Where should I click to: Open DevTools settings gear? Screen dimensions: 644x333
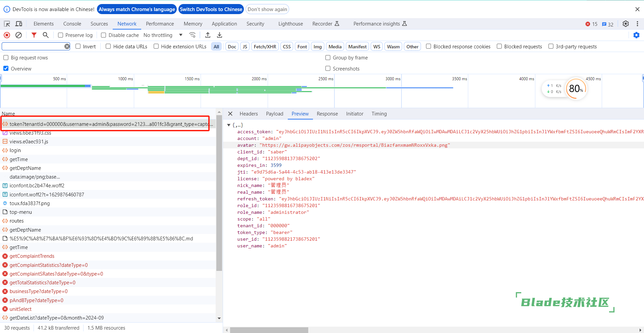point(626,24)
